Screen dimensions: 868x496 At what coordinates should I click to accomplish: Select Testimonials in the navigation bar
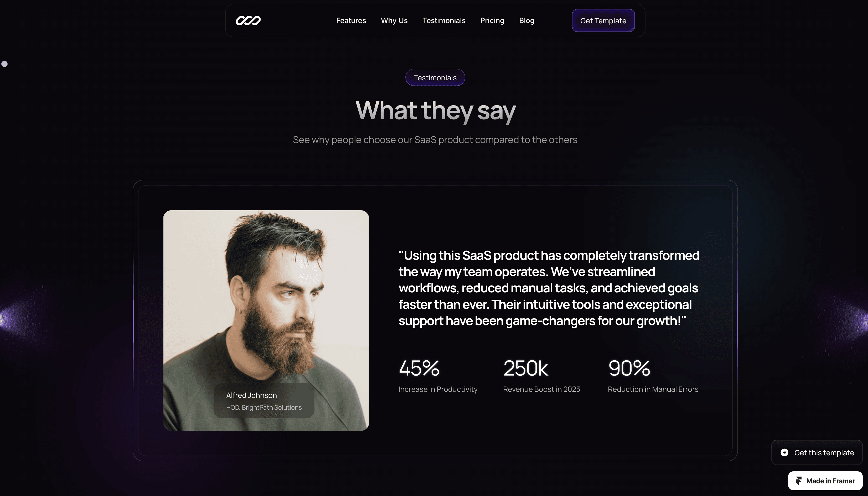coord(444,20)
